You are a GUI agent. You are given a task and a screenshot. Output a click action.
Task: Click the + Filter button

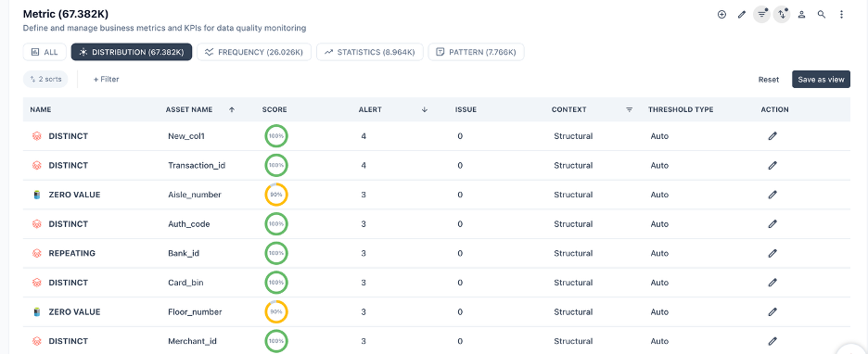[106, 79]
